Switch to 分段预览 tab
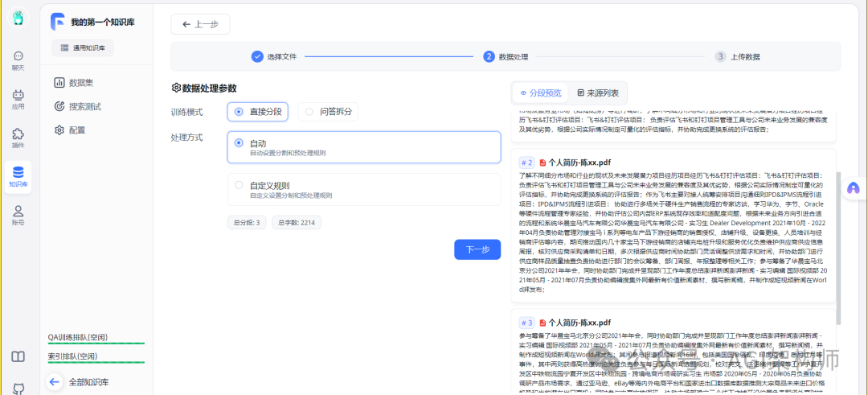Viewport: 868px width, 395px height. (x=540, y=93)
